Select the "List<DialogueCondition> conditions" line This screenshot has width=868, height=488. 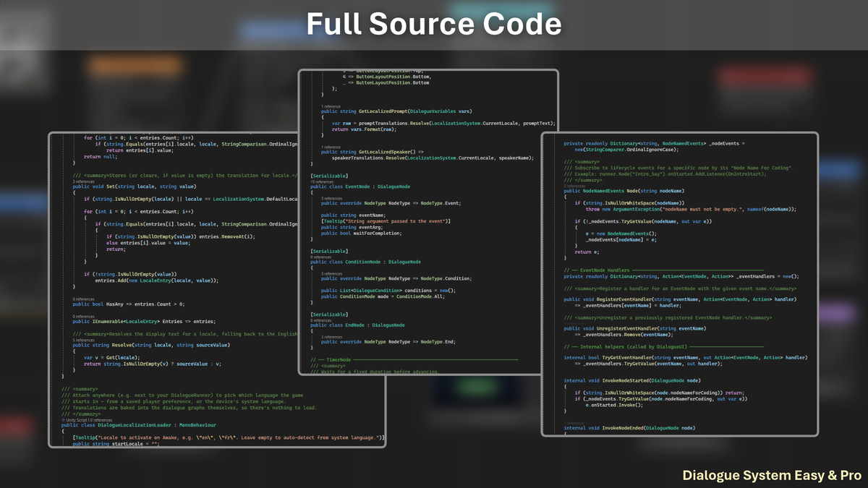point(388,291)
